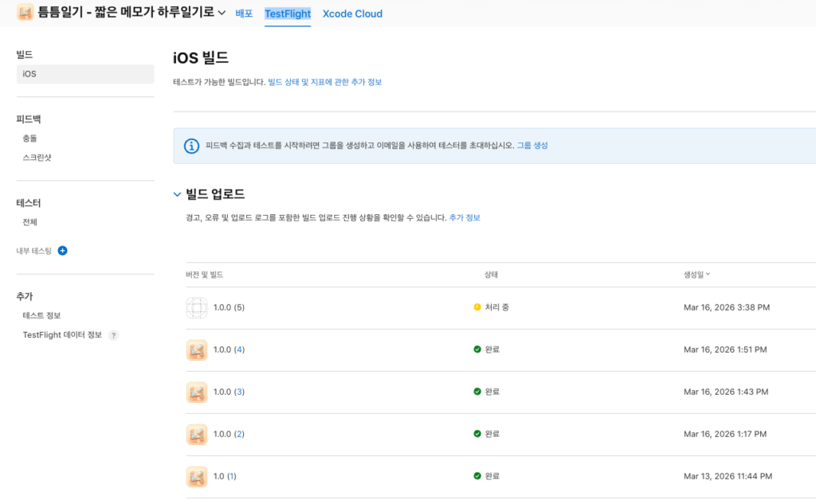Click the green 완료 checkmark for build 1.0 (1)

[x=477, y=476]
